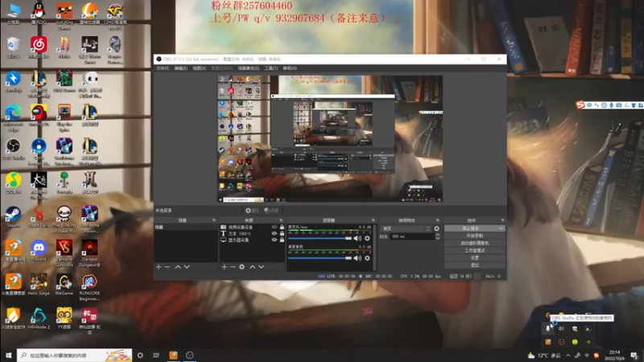Screen dimensions: 644x362
Task: Expand the 停止推流 button dropdown arrow
Action: [x=501, y=228]
